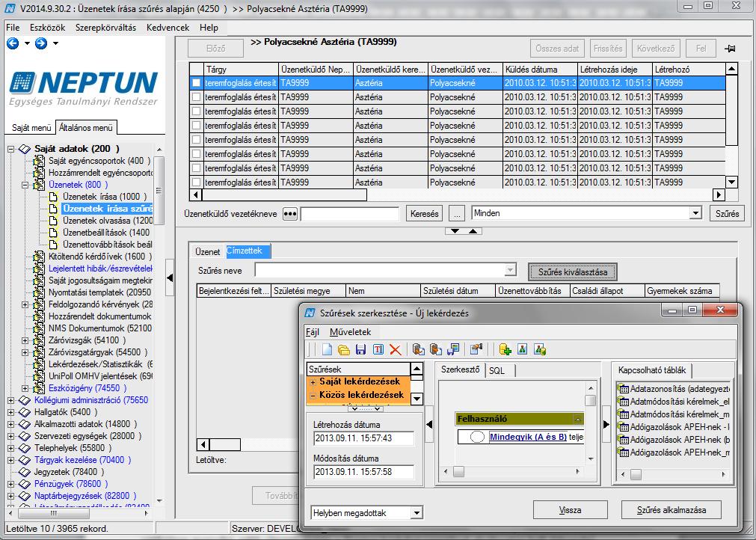The width and height of the screenshot is (756, 540).
Task: Click the page icon beside Üzenetbeállítások
Action: (54, 233)
